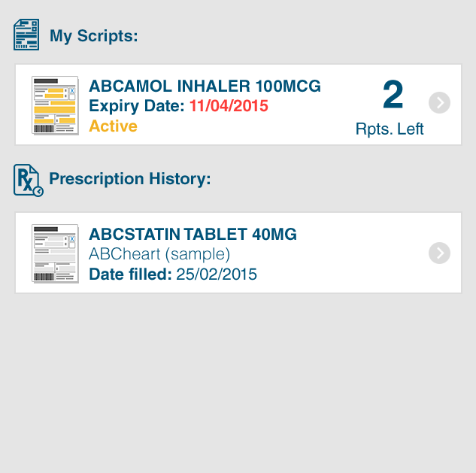The height and width of the screenshot is (473, 476).
Task: Click the Prescription History heading
Action: click(130, 178)
